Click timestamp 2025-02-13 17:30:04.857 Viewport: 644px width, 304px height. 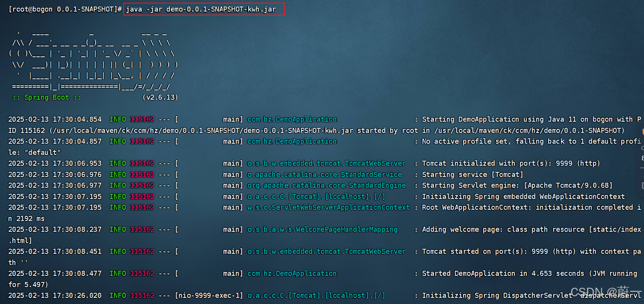tap(55, 141)
